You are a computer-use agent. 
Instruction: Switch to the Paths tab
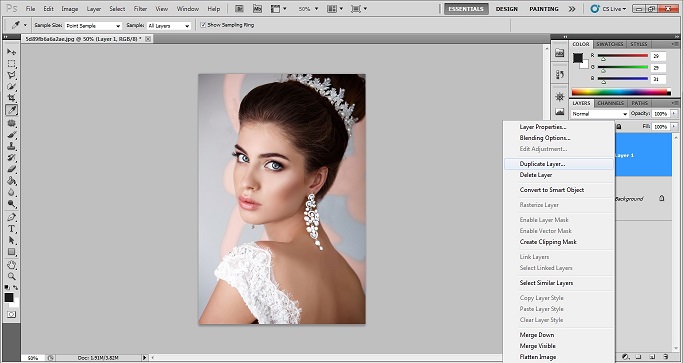tap(639, 103)
